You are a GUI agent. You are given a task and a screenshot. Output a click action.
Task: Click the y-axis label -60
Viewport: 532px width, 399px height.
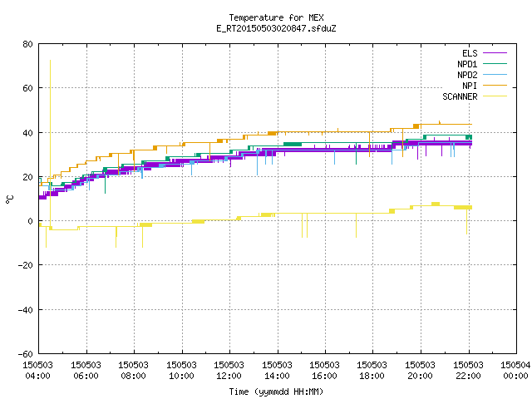26,354
